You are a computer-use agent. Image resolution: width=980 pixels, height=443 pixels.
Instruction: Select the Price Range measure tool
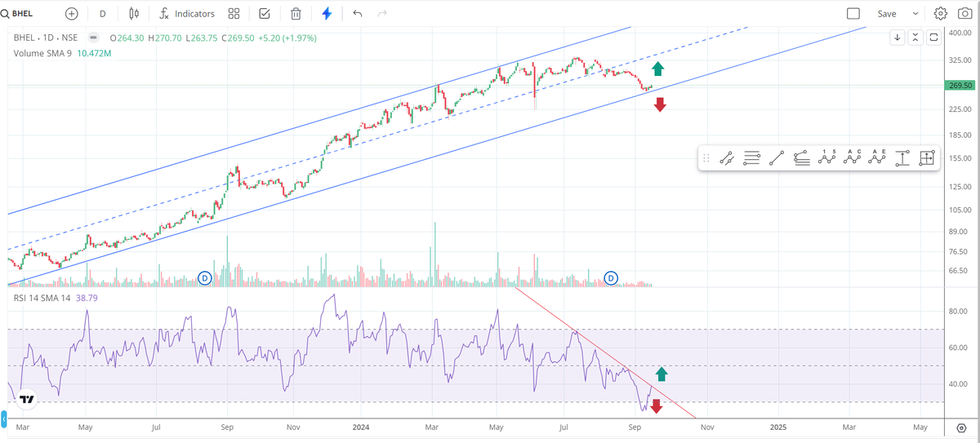902,158
